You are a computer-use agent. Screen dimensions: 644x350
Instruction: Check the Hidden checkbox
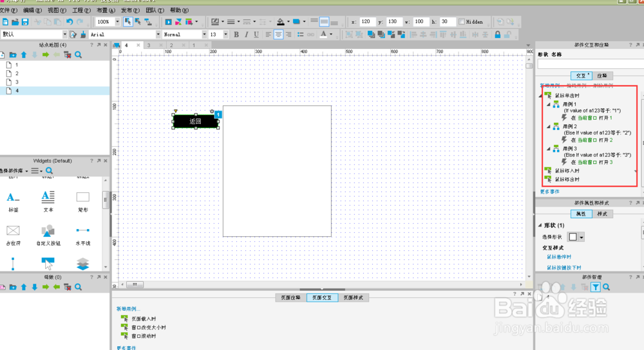(462, 22)
